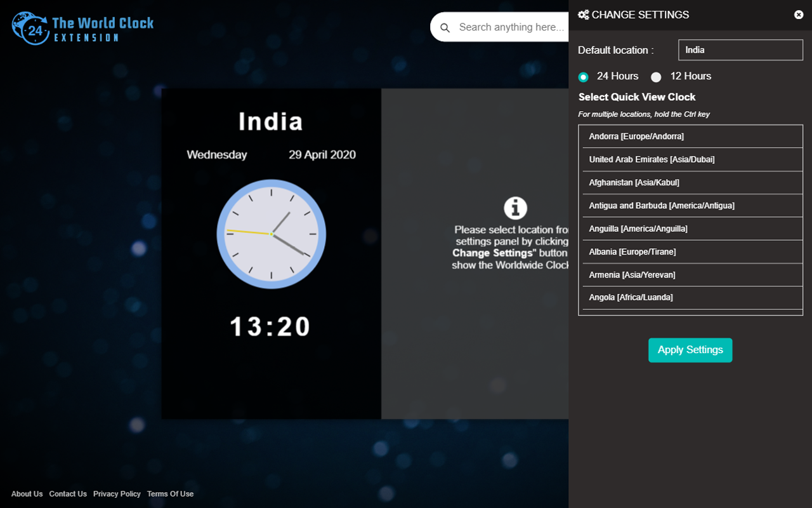
Task: Select Afghanistan [Asia/Kabul] in the list
Action: (693, 182)
